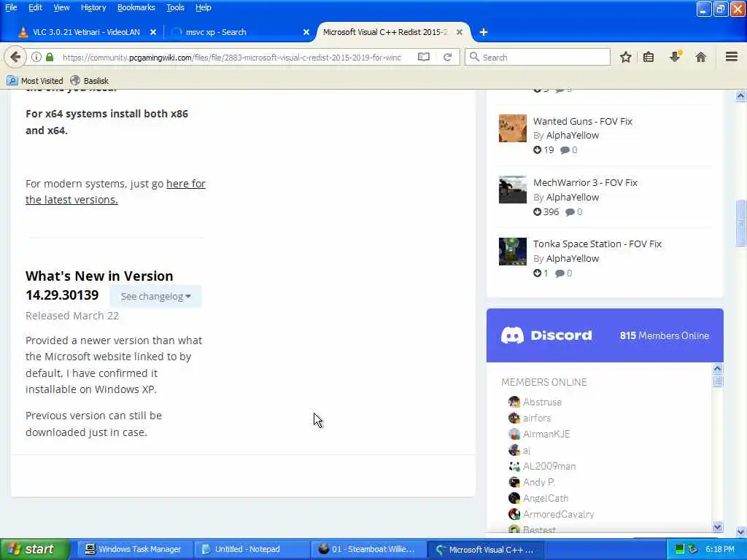Screen dimensions: 747x560
Task: Open the History menu
Action: pos(93,7)
